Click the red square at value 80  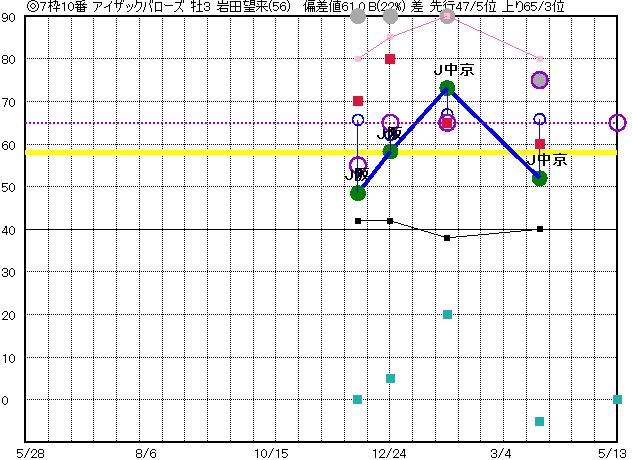tap(390, 59)
